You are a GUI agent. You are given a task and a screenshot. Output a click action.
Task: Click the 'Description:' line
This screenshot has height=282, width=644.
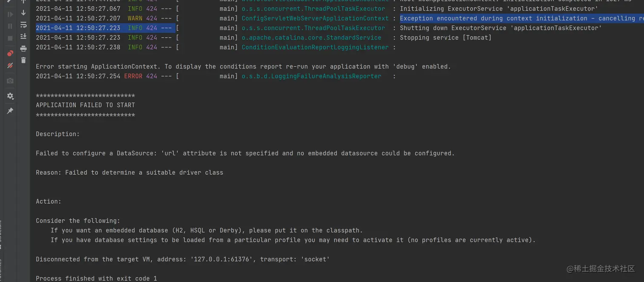(57, 134)
